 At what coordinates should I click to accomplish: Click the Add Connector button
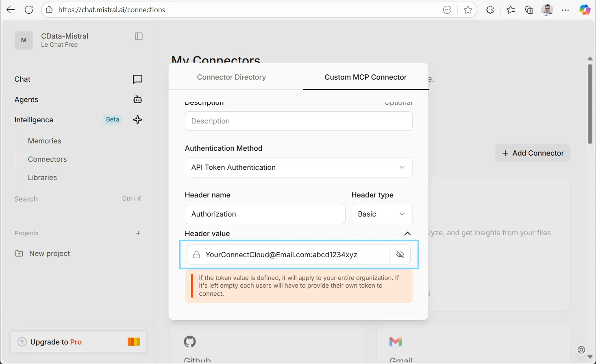(532, 153)
